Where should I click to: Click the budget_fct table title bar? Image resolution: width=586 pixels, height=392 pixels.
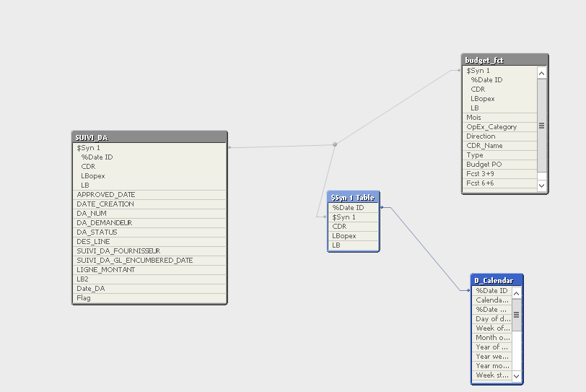pos(504,60)
